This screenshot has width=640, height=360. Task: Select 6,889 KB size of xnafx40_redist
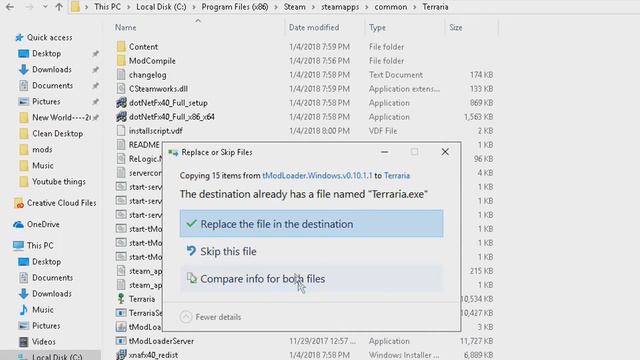pos(478,355)
